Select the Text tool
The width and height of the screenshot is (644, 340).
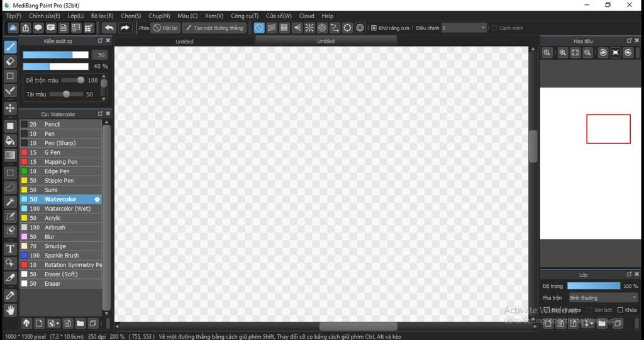pos(10,248)
